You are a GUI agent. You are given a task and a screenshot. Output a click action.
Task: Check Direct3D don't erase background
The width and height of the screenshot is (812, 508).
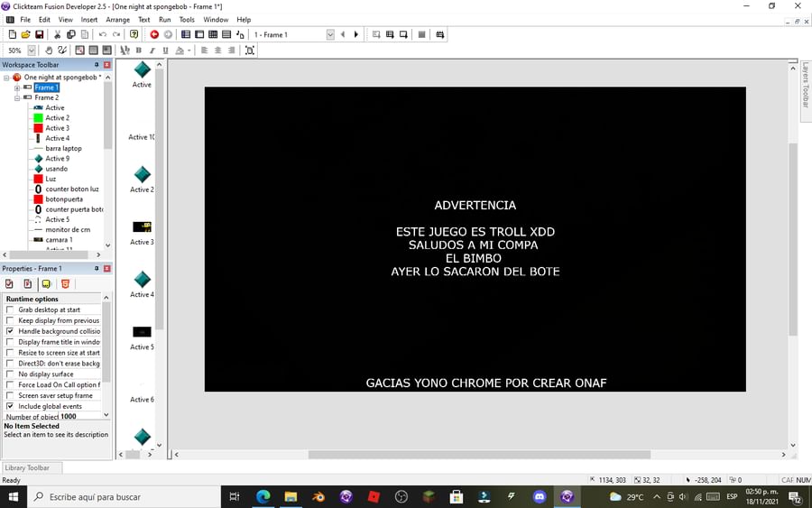tap(10, 364)
